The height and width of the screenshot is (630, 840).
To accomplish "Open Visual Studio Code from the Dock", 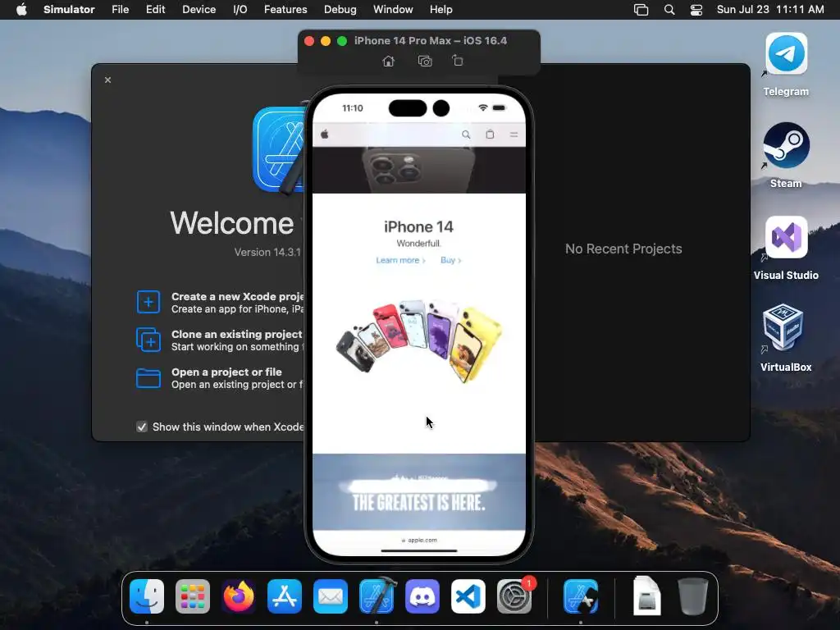I will point(468,596).
